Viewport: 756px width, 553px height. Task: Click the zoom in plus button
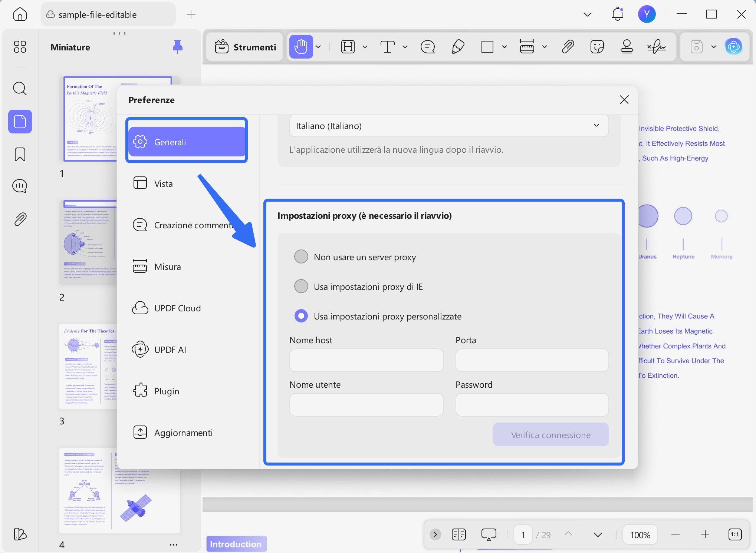pos(705,534)
